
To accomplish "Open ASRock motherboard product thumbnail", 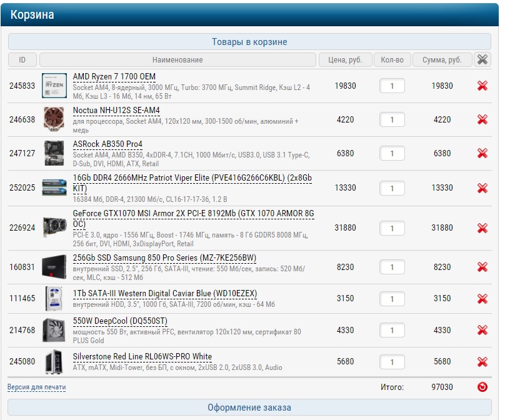I will point(54,153).
